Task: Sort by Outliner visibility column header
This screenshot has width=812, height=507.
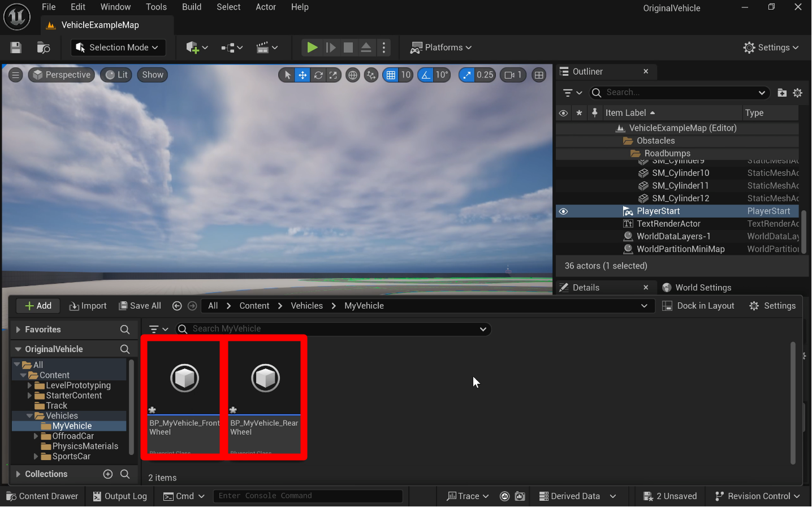Action: [563, 113]
